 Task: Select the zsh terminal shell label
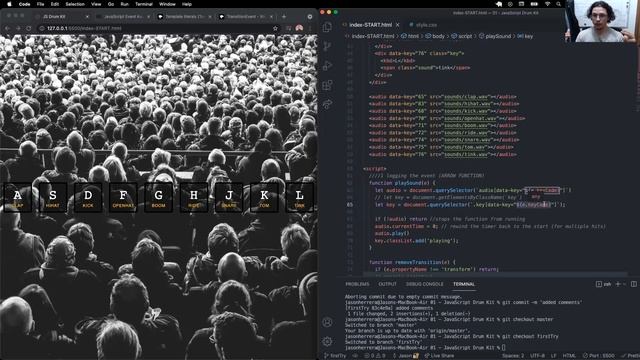coord(604,284)
